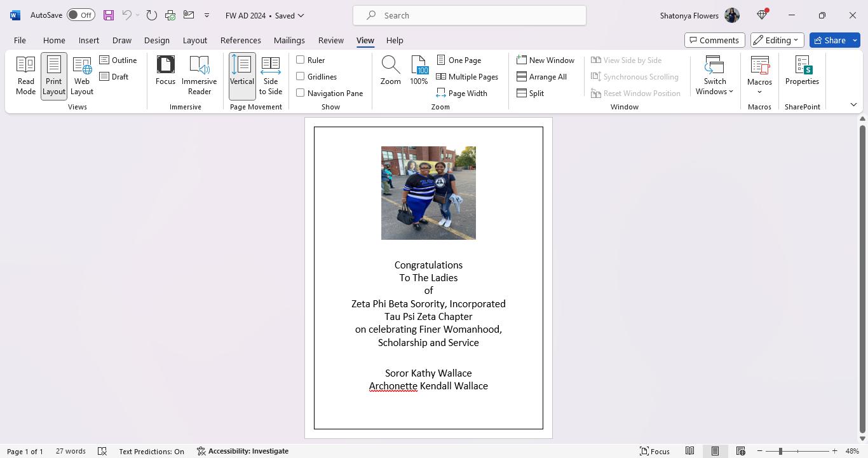Click the proofing errors status icon
Image resolution: width=868 pixels, height=458 pixels.
[x=102, y=451]
